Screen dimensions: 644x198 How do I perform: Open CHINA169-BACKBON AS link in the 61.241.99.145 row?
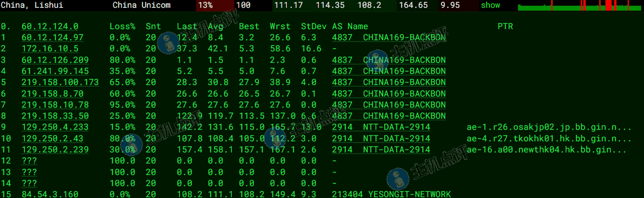point(389,71)
